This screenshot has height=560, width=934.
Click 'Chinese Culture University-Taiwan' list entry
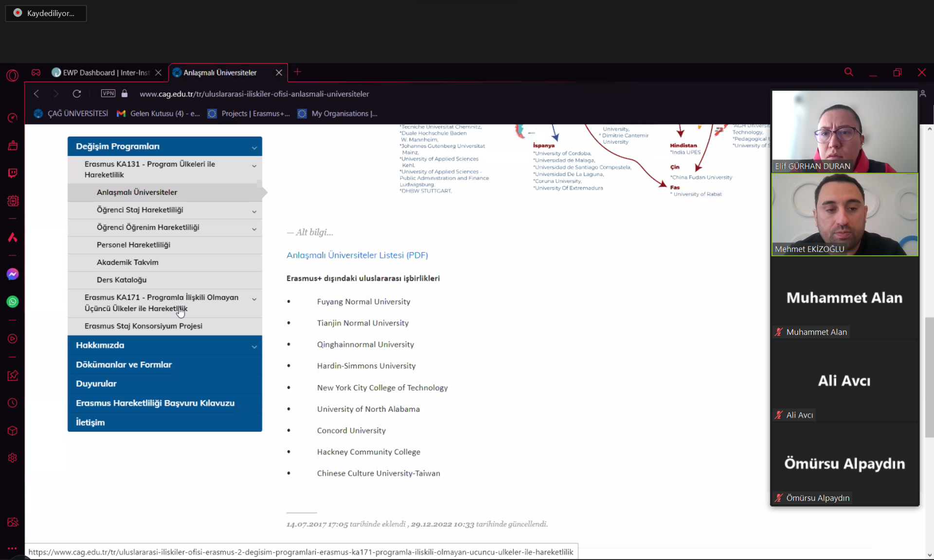coord(378,473)
